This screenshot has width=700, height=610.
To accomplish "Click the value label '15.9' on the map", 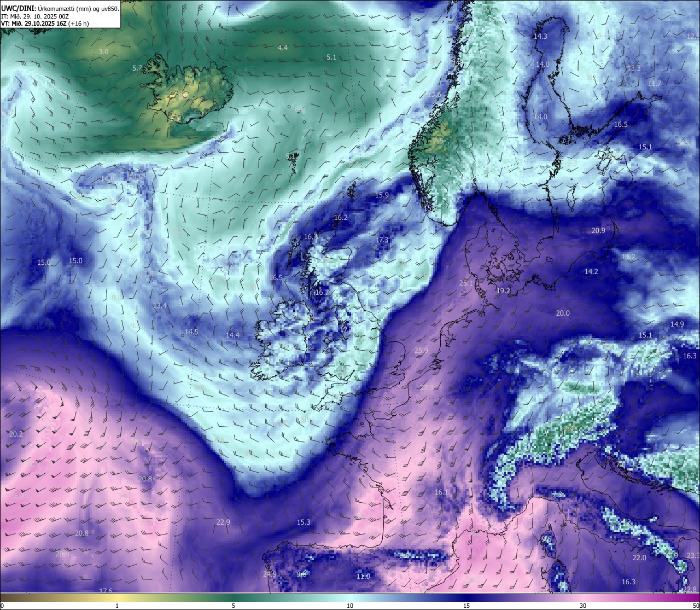I will [x=382, y=195].
